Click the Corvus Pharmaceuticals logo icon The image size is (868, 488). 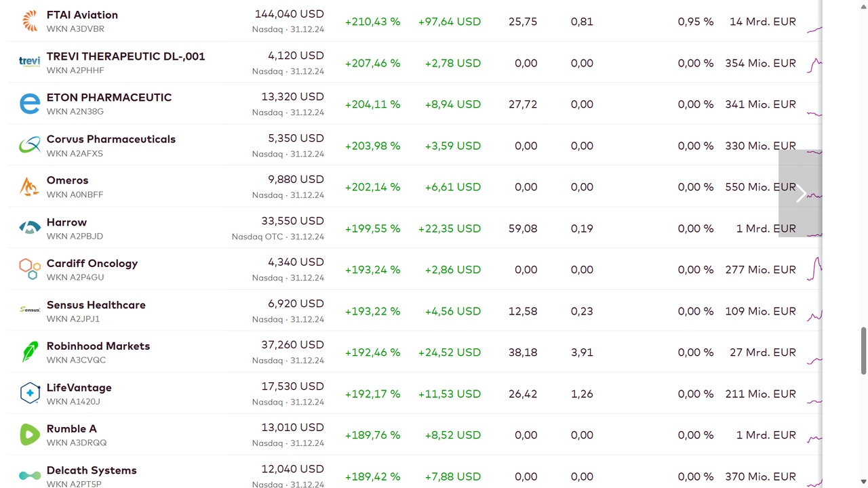pos(30,145)
